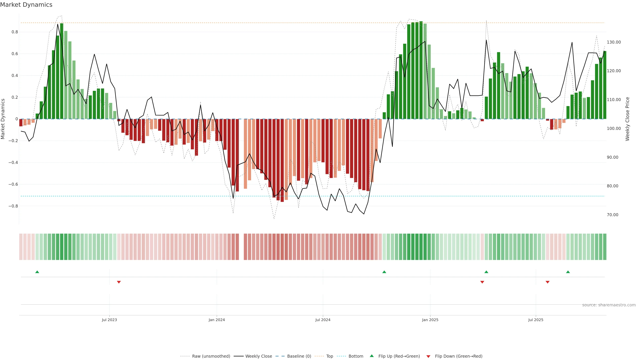Screen dimensions: 644x362
Task: Click the red flip-down marker just after Jul 2023
Action: pyautogui.click(x=119, y=282)
